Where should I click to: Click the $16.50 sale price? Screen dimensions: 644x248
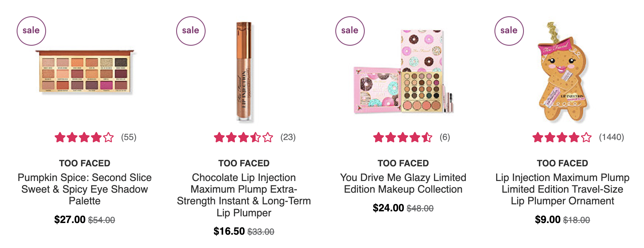pyautogui.click(x=229, y=231)
